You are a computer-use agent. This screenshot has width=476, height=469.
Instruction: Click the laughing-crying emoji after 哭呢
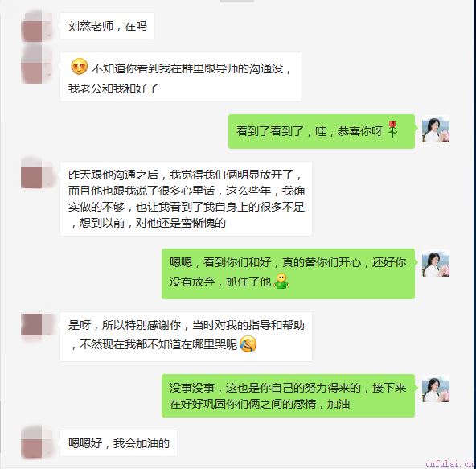tap(248, 344)
